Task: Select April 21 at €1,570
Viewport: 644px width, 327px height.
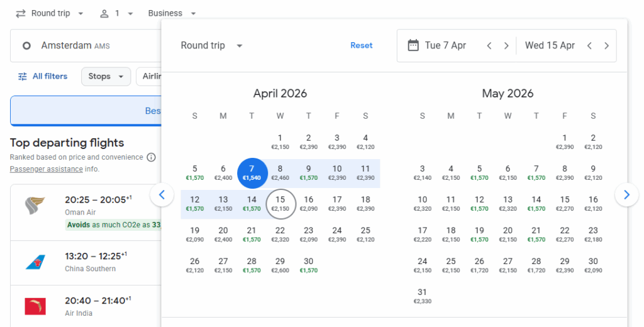Action: tap(252, 235)
